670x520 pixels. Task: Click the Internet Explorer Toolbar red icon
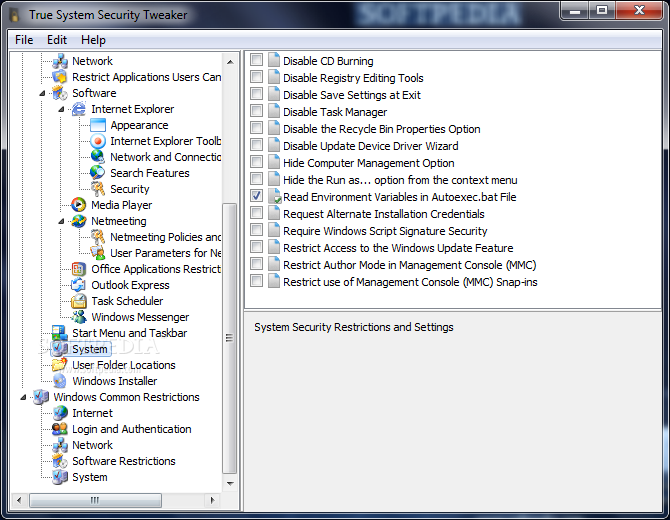98,141
